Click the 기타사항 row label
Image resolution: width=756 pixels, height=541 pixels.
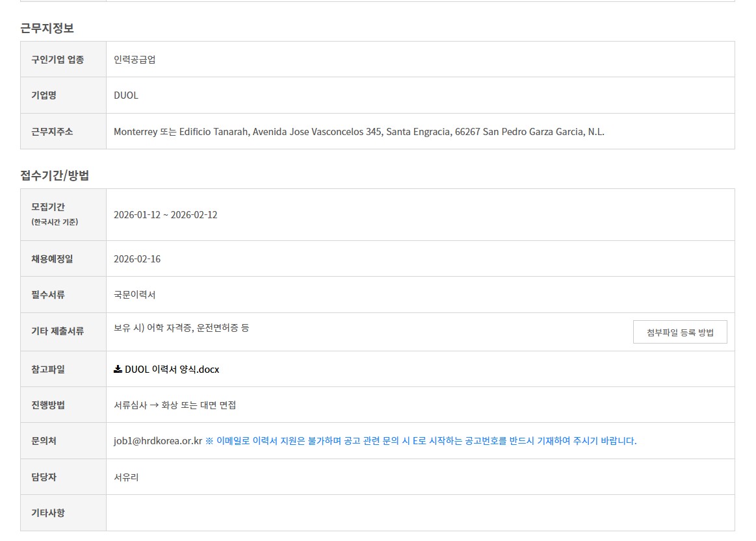[48, 513]
